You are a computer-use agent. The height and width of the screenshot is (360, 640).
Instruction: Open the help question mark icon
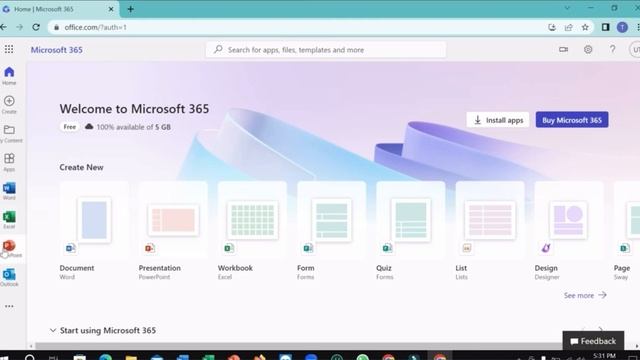[612, 49]
